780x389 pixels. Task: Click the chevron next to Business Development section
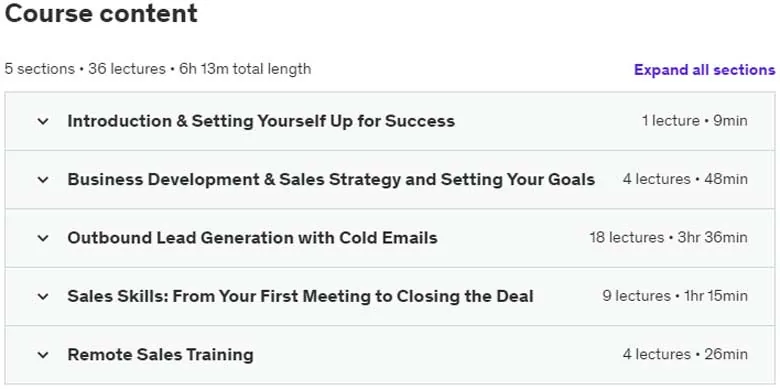[x=43, y=180]
